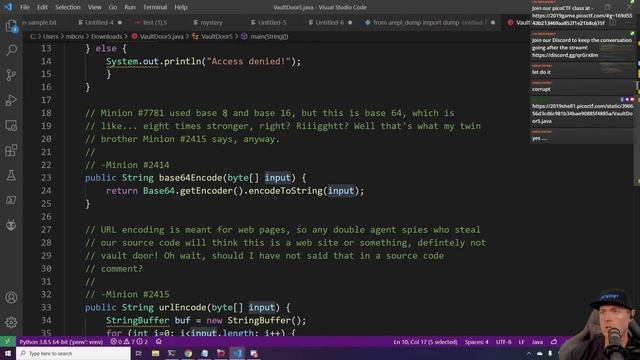Show hidden system tray icons
The image size is (640, 360).
(529, 353)
